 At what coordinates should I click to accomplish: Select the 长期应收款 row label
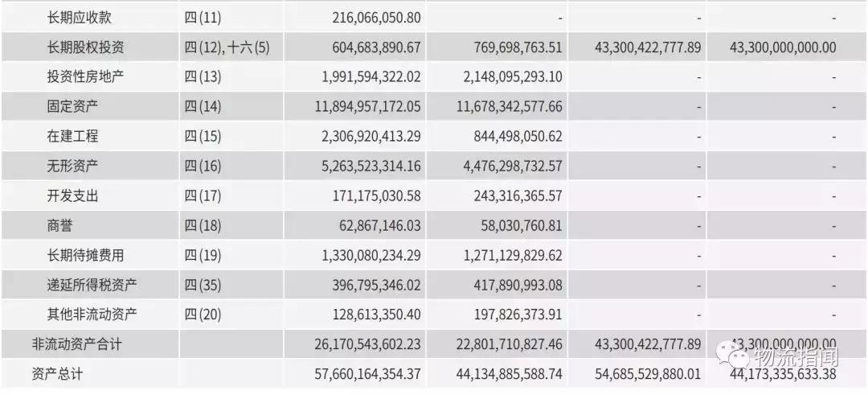coord(81,17)
